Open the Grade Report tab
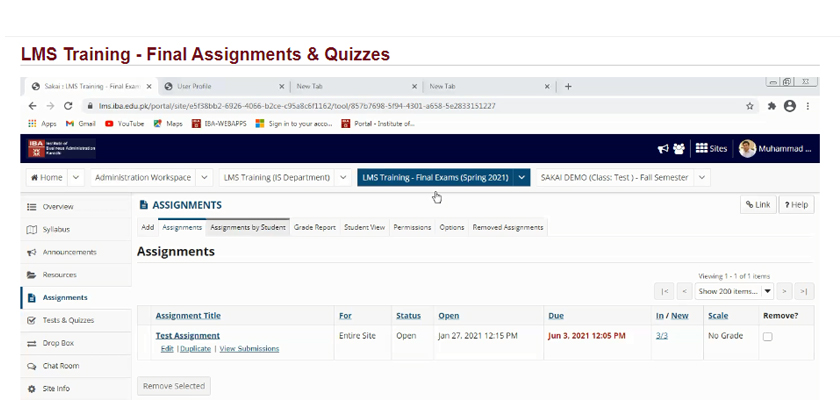This screenshot has width=840, height=400. tap(314, 227)
